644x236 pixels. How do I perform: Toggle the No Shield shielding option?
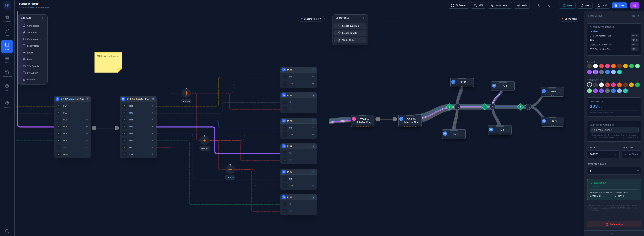coord(631,154)
